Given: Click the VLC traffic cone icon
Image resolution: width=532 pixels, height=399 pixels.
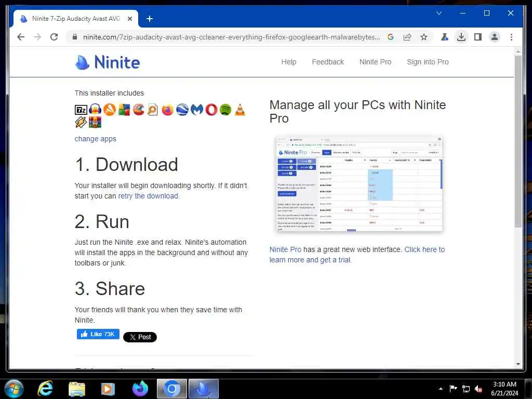Looking at the screenshot, I should click(x=240, y=110).
